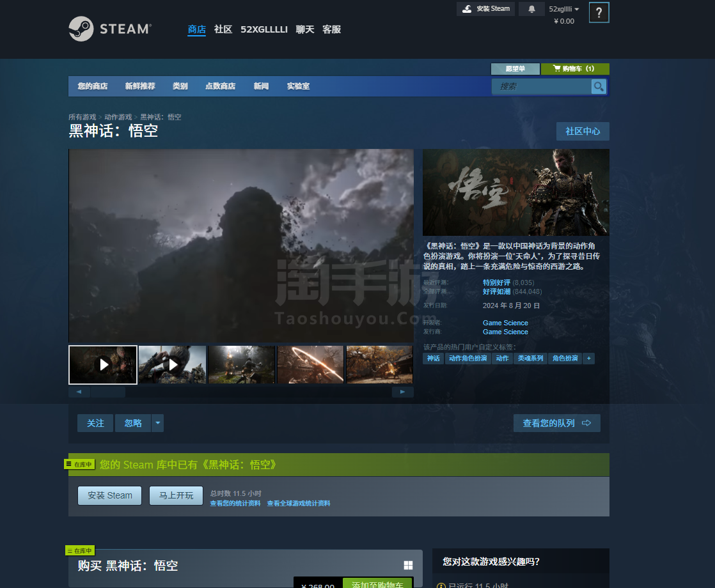
Task: Click the 马上开玩 play now button
Action: [x=176, y=495]
